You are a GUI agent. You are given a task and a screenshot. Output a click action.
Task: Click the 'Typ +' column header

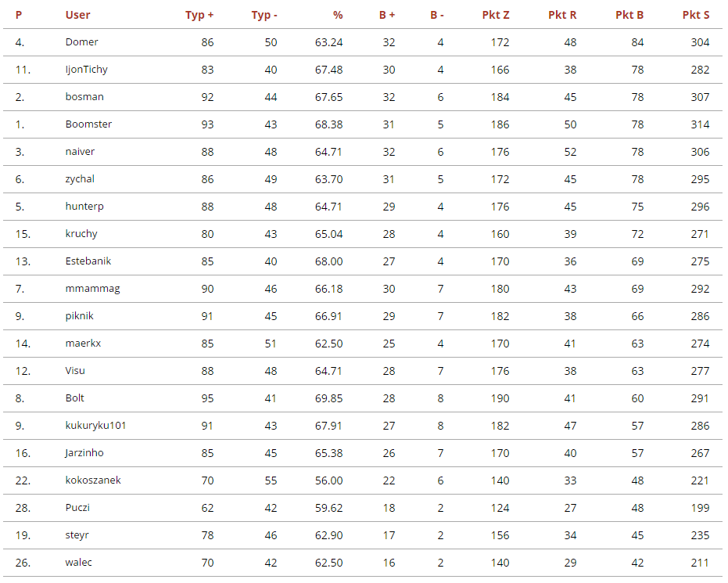click(199, 15)
